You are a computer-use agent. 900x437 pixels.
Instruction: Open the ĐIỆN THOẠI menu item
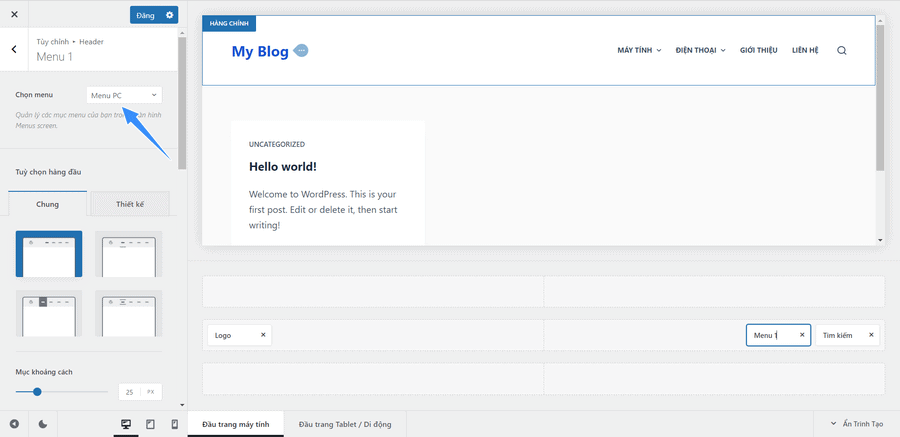click(700, 50)
